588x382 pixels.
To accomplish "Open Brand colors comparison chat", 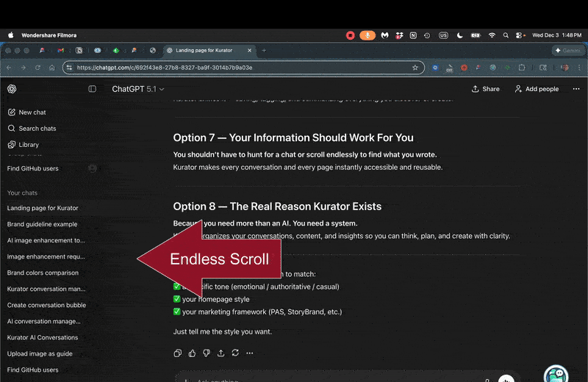I will tap(43, 273).
